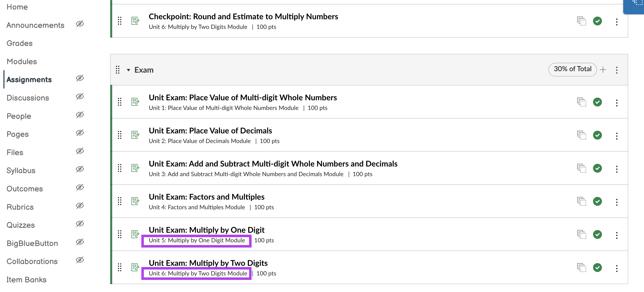
Task: Unpublish Unit Exam: Multiply by Two Digits
Action: tap(597, 268)
